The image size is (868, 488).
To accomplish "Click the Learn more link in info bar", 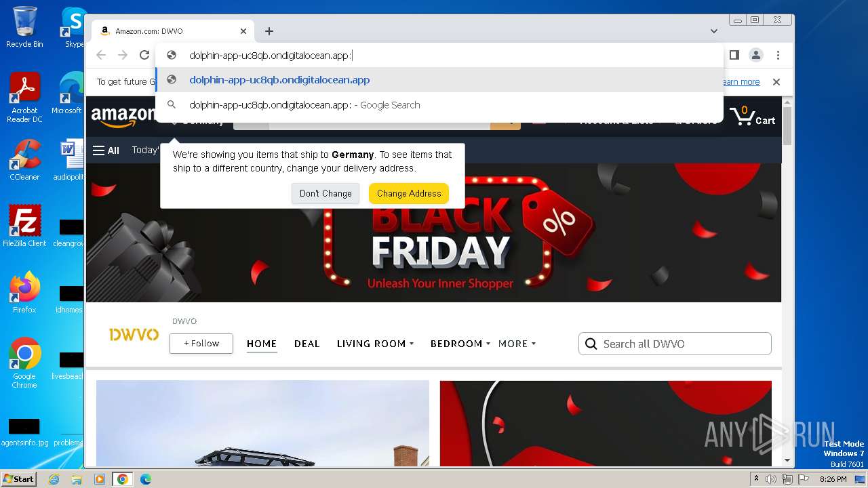I will [x=741, y=82].
